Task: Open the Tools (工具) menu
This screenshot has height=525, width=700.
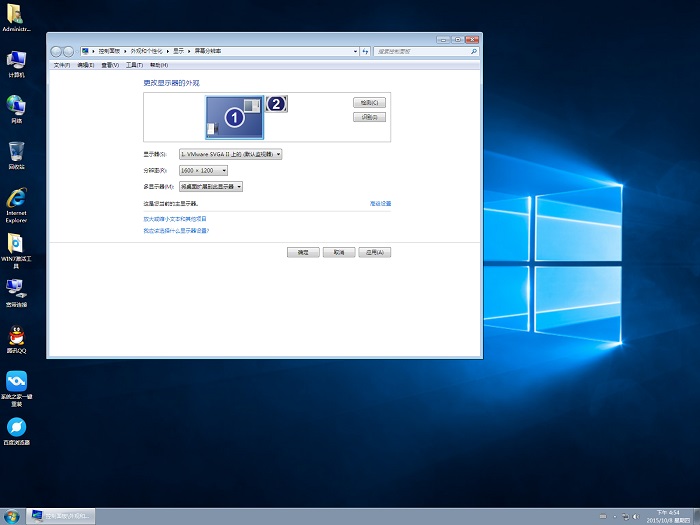Action: point(134,65)
